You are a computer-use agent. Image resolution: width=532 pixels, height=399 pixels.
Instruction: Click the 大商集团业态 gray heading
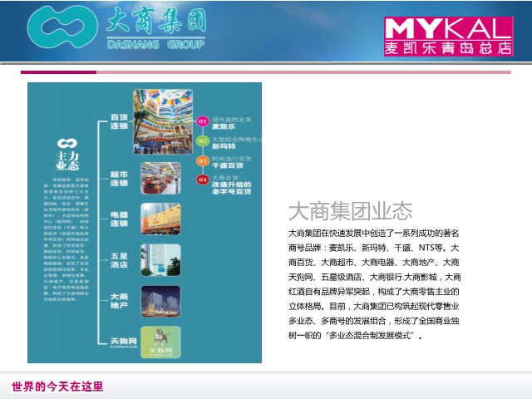[351, 210]
